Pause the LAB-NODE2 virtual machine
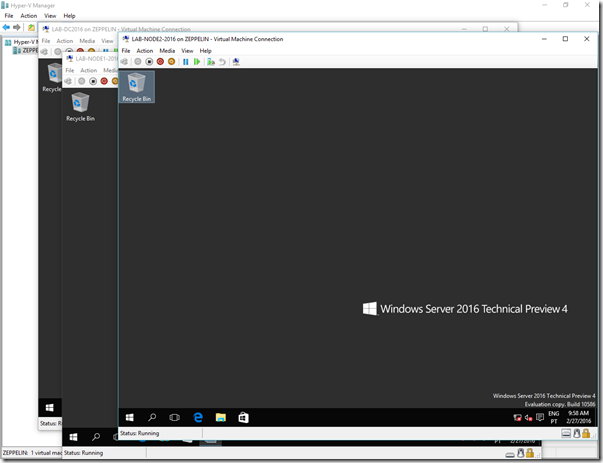Image resolution: width=603 pixels, height=463 pixels. pyautogui.click(x=186, y=62)
